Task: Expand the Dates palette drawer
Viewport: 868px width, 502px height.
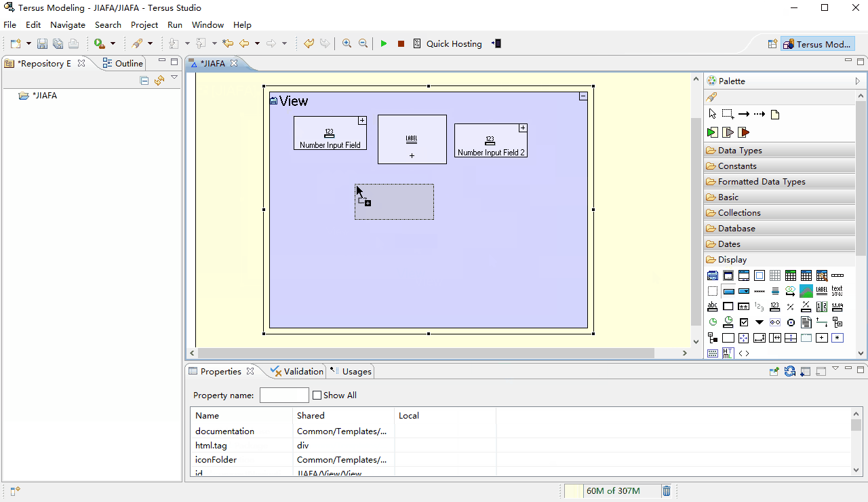Action: click(779, 244)
